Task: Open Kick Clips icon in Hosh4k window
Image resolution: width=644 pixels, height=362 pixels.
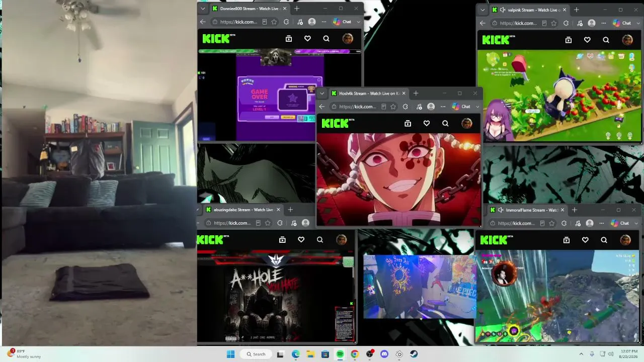Action: (408, 123)
